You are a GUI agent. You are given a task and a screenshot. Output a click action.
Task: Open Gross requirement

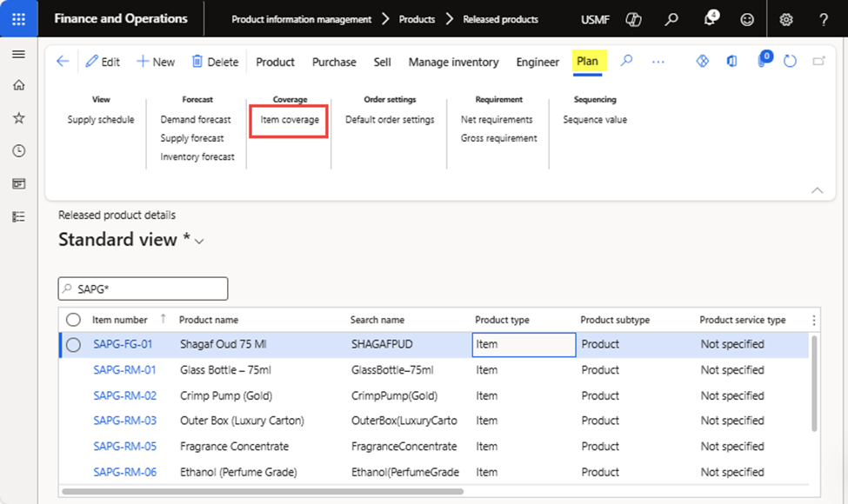(x=498, y=138)
